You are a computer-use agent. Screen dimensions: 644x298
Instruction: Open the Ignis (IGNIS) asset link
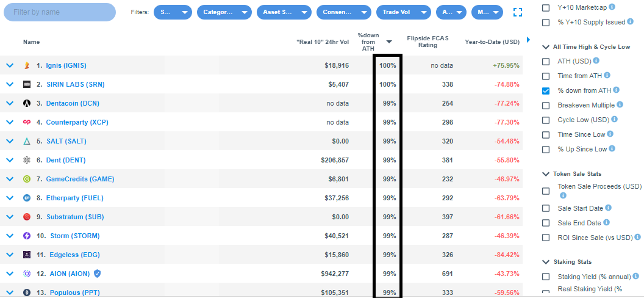click(66, 65)
